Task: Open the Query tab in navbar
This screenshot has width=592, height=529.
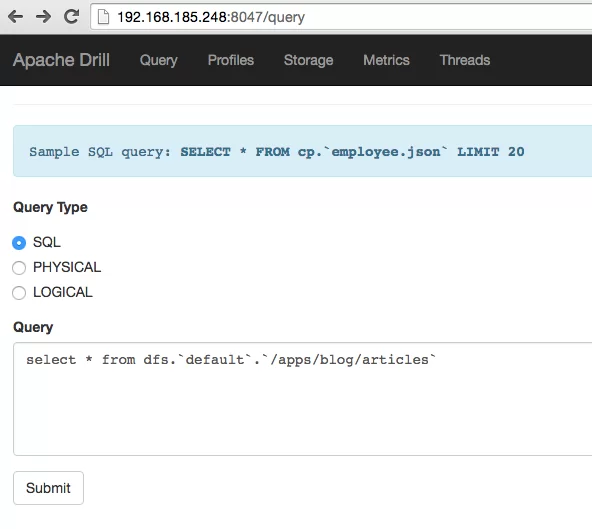Action: click(x=159, y=60)
